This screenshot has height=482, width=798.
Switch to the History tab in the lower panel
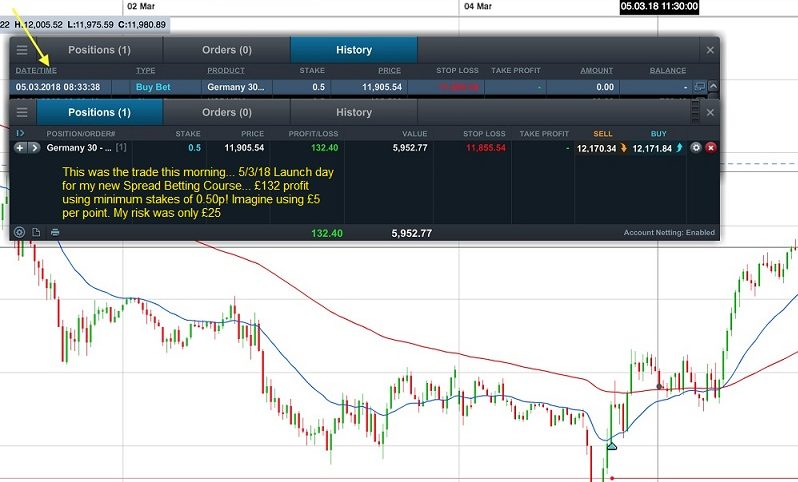(x=353, y=113)
